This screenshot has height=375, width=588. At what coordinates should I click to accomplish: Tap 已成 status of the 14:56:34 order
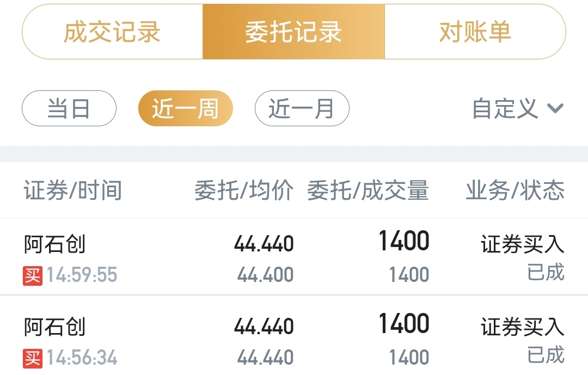(x=546, y=355)
